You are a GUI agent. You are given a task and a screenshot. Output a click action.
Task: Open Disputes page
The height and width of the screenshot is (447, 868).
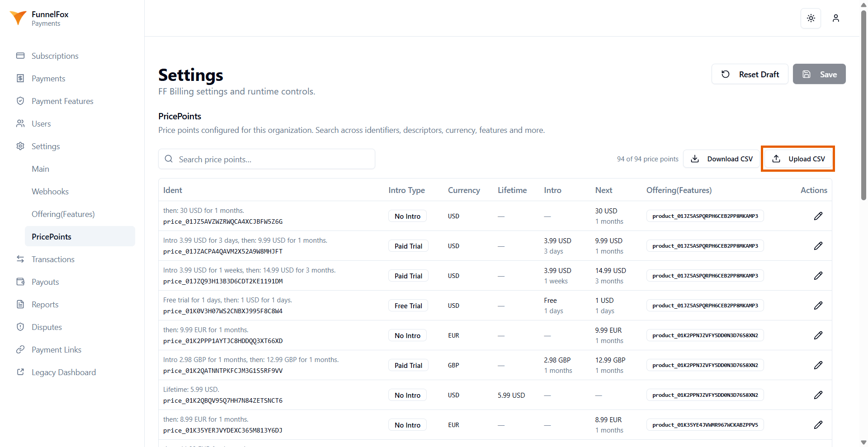(x=47, y=327)
